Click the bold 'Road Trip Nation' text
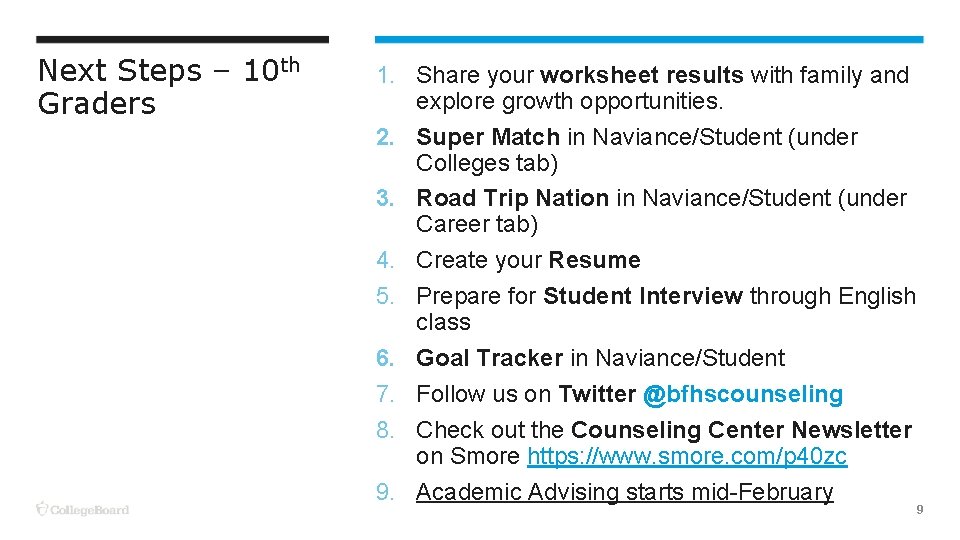The image size is (960, 540). coord(512,198)
